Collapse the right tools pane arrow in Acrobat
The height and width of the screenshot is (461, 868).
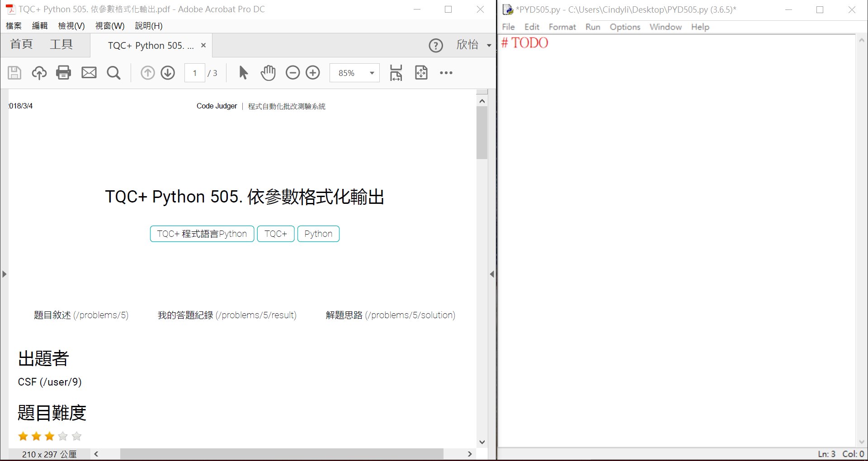tap(492, 274)
